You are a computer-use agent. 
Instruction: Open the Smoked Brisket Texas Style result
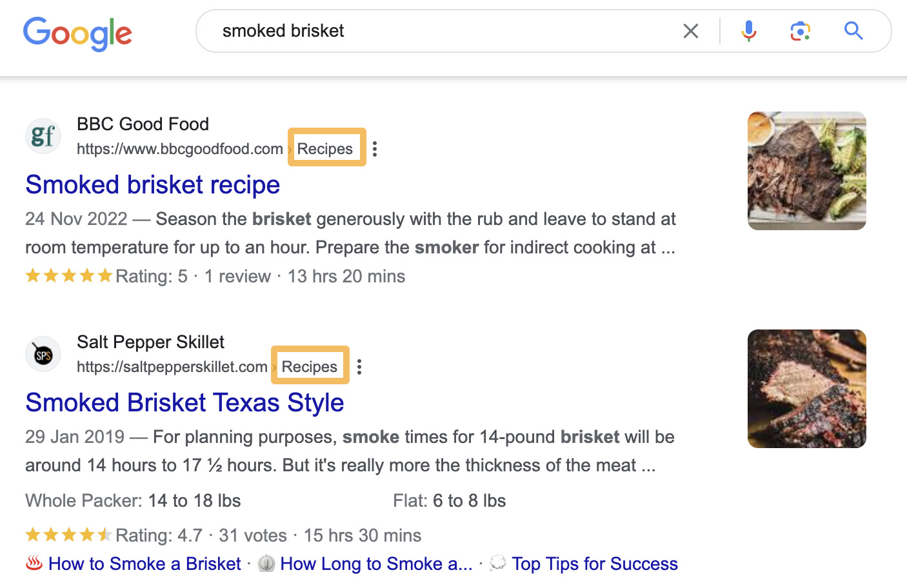click(x=184, y=402)
